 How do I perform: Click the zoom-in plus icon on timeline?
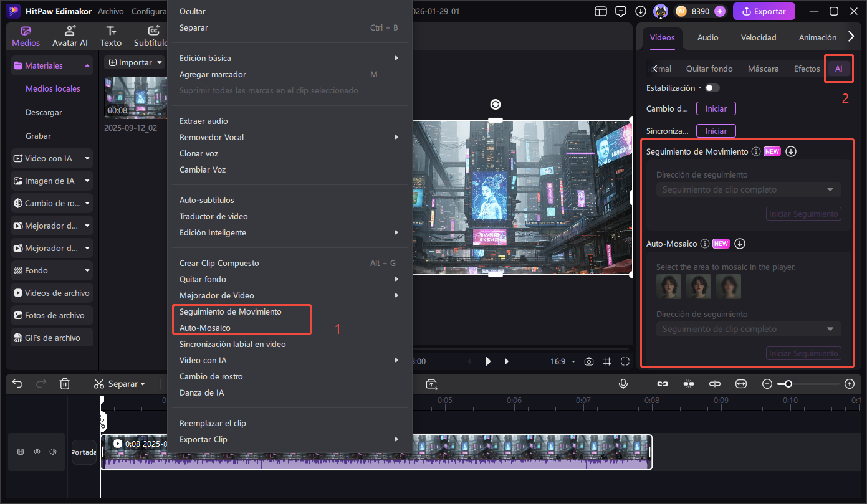[x=849, y=384]
